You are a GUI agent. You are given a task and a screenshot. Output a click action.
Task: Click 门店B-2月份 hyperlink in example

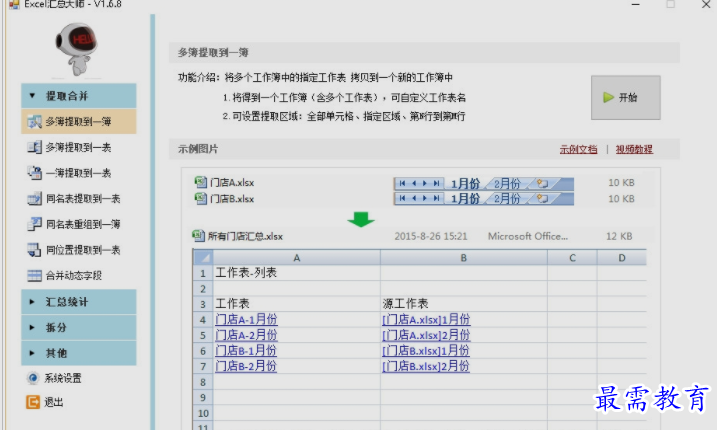tap(246, 366)
